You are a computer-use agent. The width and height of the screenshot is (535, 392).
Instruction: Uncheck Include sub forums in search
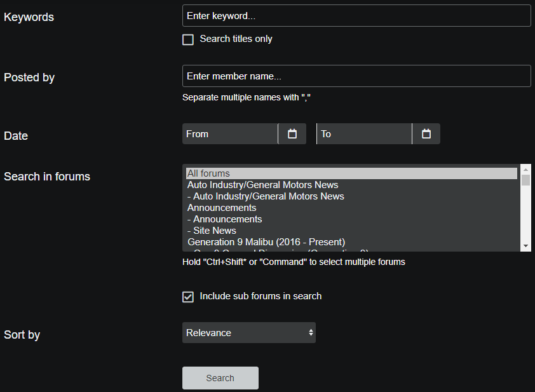188,297
